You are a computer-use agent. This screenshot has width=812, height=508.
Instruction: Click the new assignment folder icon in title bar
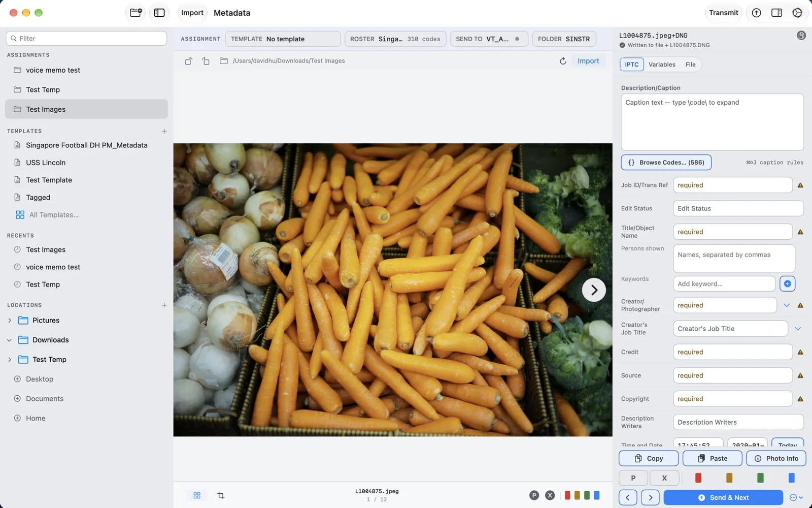[x=136, y=13]
